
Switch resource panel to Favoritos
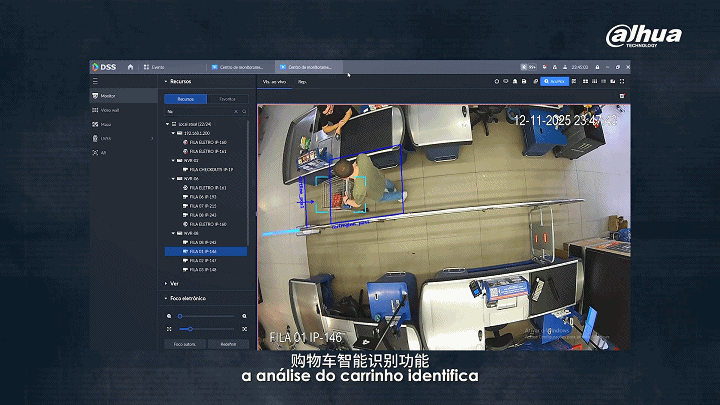(x=228, y=99)
